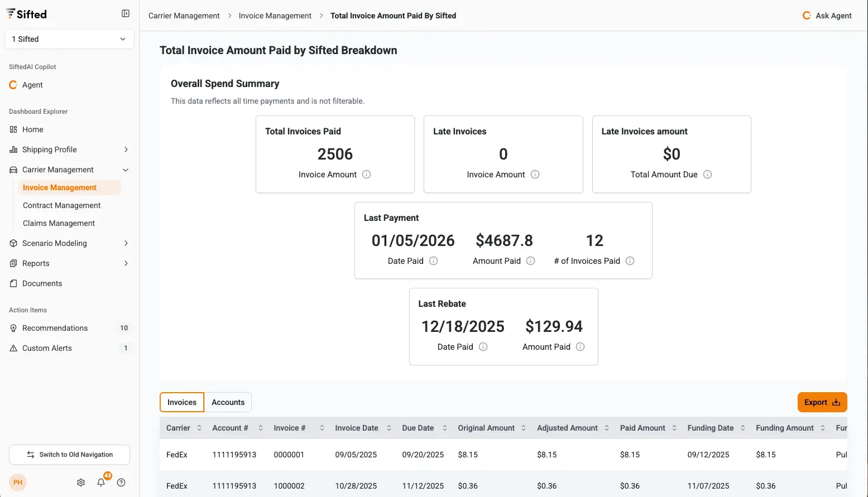Switch to the Accounts tab
The height and width of the screenshot is (497, 868).
[x=228, y=402]
